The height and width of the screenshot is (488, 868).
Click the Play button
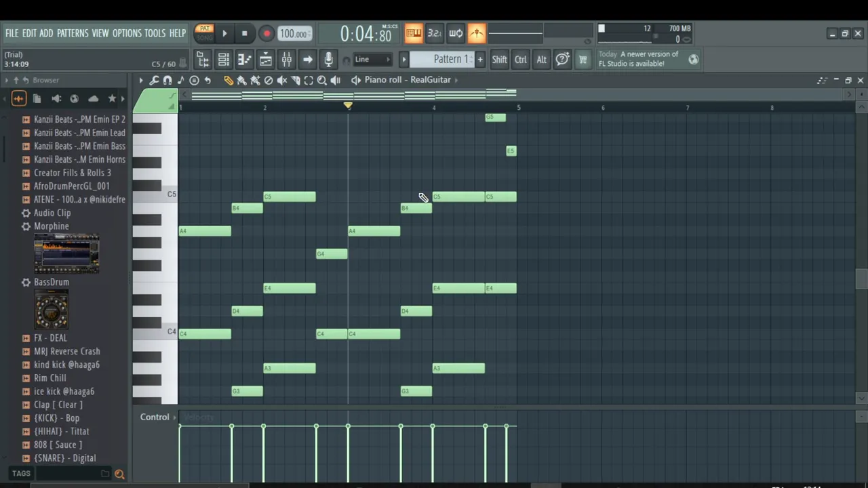click(x=224, y=33)
